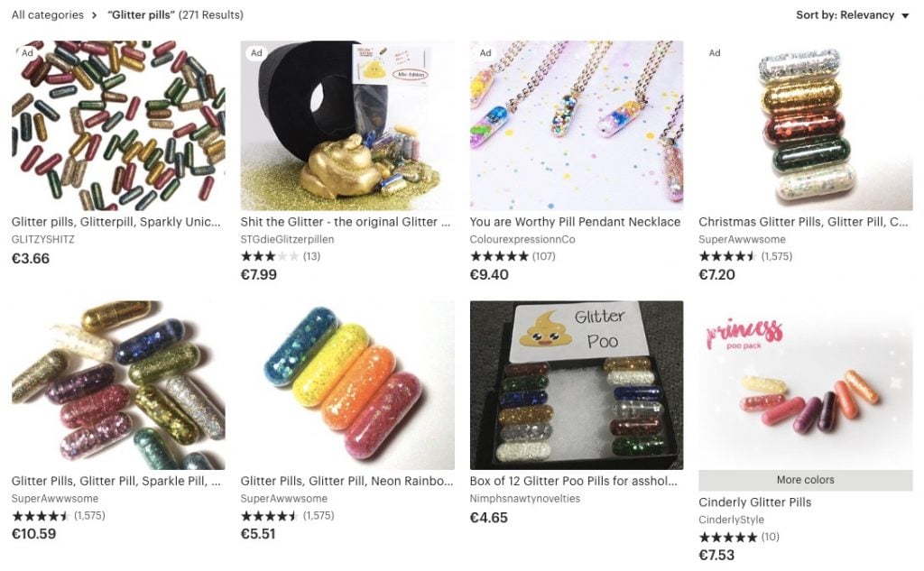The height and width of the screenshot is (571, 924).
Task: Click the star rating with 107 reviews
Action: (x=513, y=256)
